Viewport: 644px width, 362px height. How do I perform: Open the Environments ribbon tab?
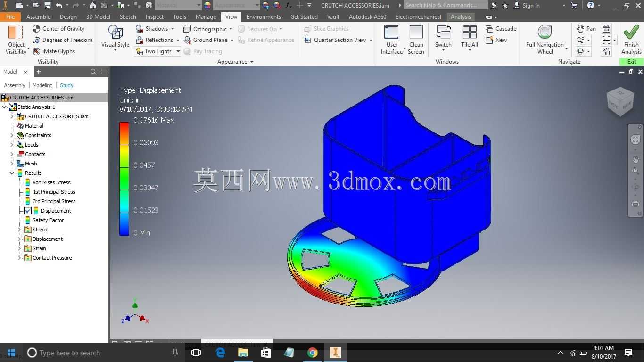click(264, 16)
